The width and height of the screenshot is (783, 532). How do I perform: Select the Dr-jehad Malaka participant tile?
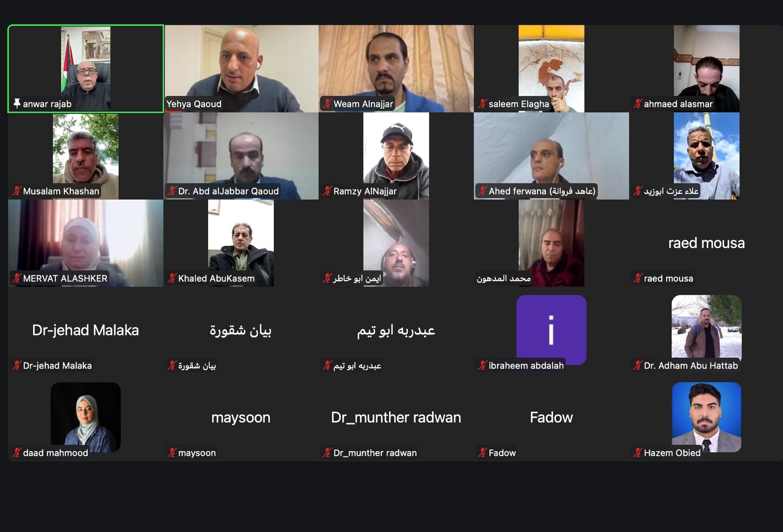pos(86,331)
